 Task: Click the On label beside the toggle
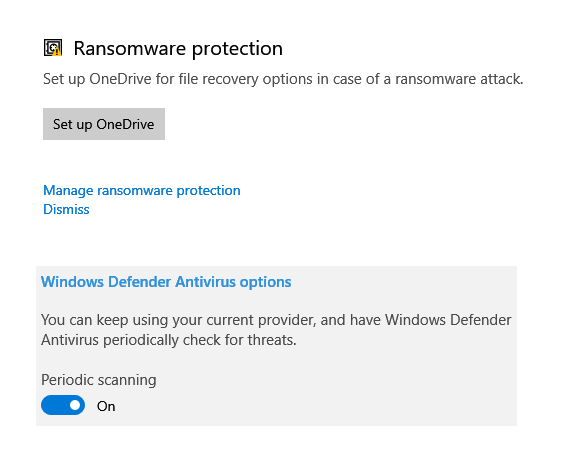(x=106, y=406)
